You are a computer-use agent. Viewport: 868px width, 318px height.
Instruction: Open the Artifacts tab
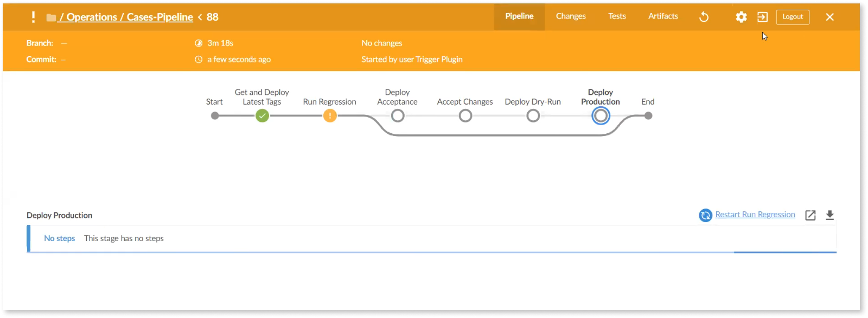click(663, 16)
